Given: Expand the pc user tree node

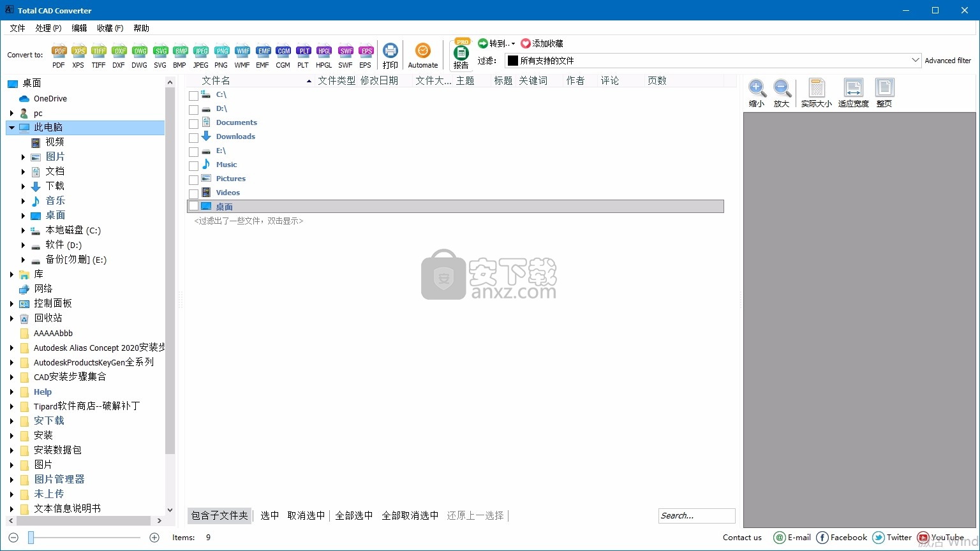Looking at the screenshot, I should [11, 113].
